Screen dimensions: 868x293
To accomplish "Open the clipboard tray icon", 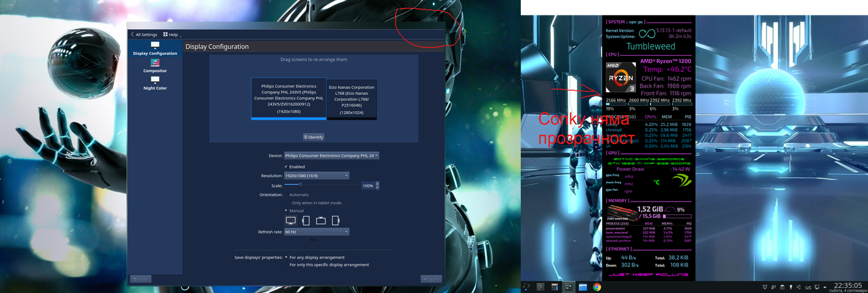I will 782,287.
